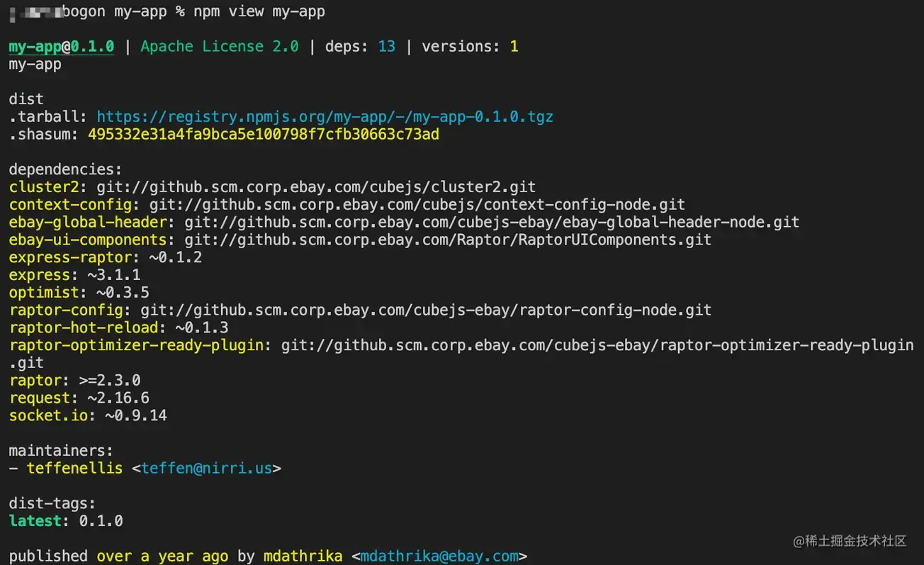Click the 'latest' dist-tag label
Screen dimensions: 924x565
click(x=35, y=521)
